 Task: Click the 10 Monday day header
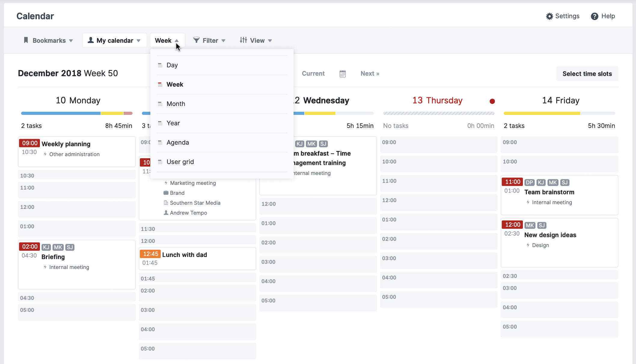pos(78,100)
